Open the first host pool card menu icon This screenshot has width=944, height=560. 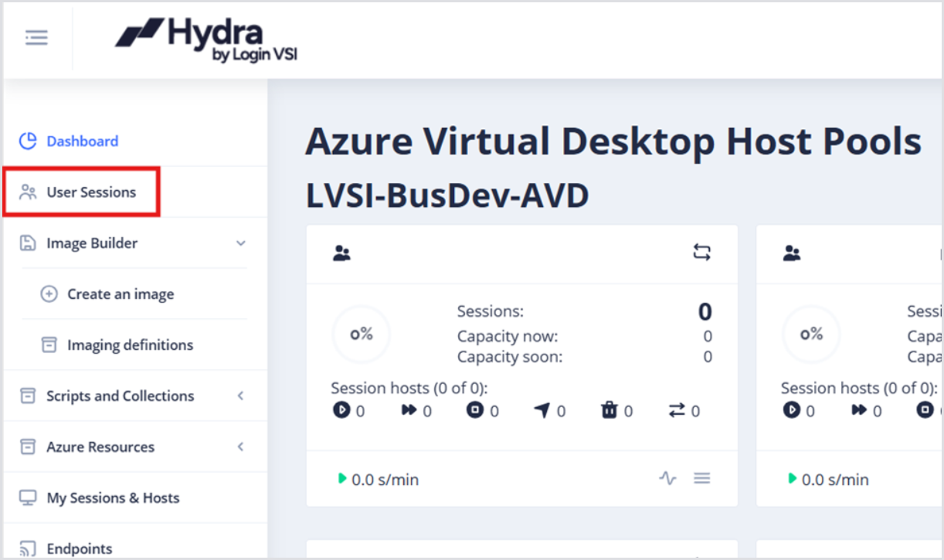(701, 479)
